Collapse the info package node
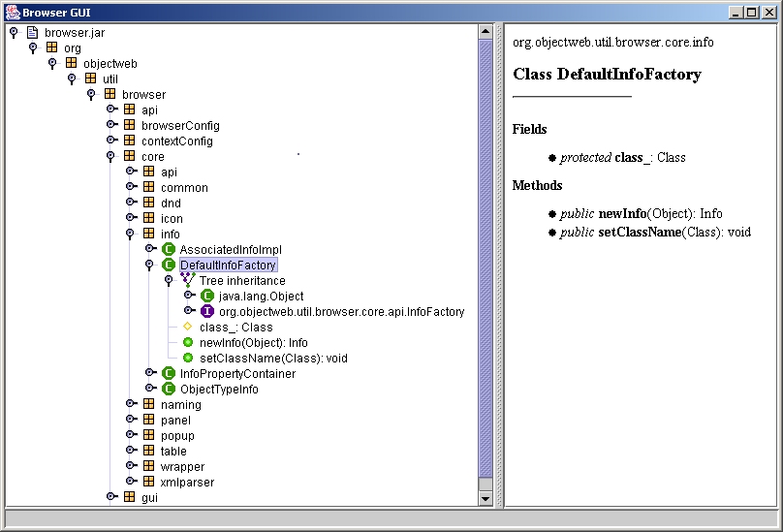Viewport: 783px width, 532px height. [x=130, y=234]
